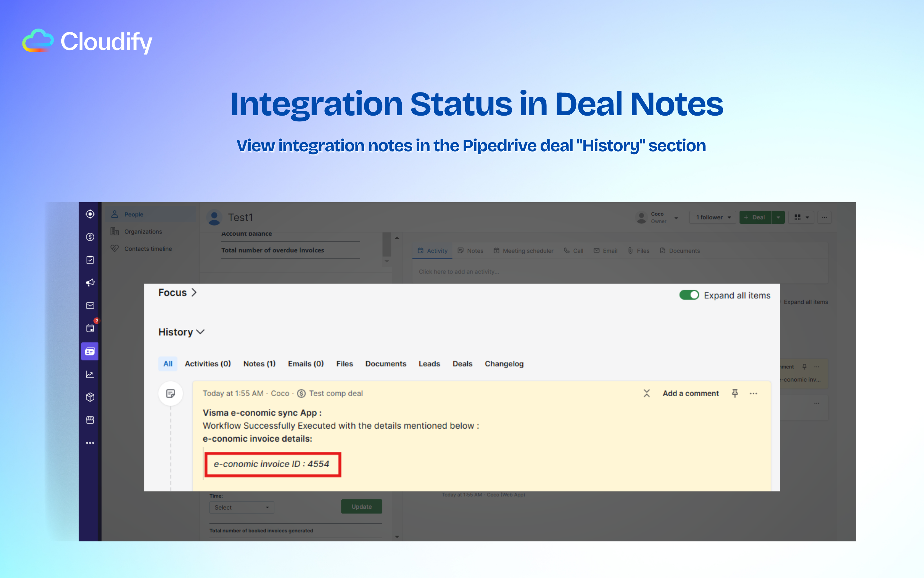Open the Activities calendar icon with badge
This screenshot has width=924, height=578.
90,328
